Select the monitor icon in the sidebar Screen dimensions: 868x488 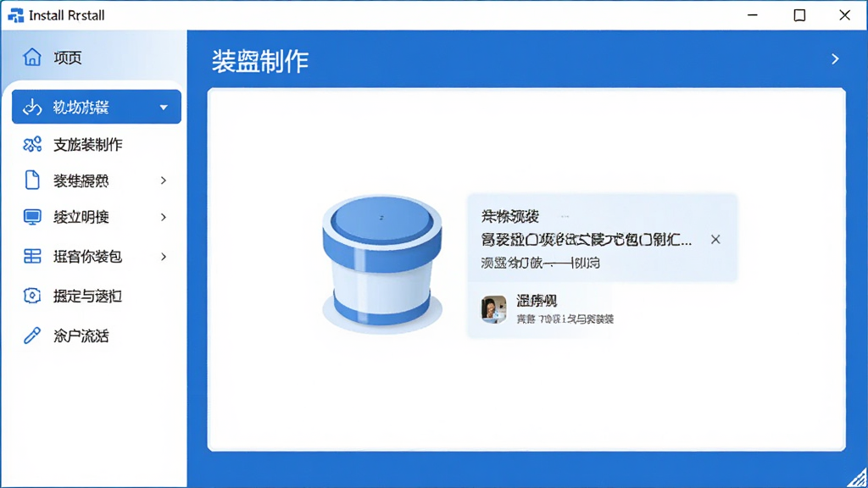point(32,217)
